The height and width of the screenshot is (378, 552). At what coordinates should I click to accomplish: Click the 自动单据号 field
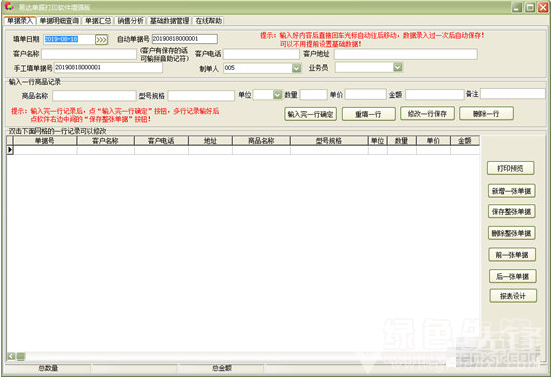tap(184, 39)
